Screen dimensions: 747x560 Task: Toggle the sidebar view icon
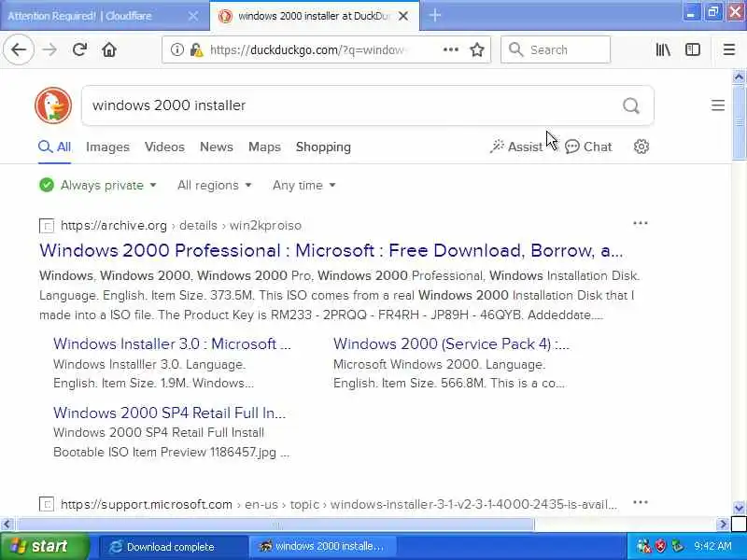point(692,49)
